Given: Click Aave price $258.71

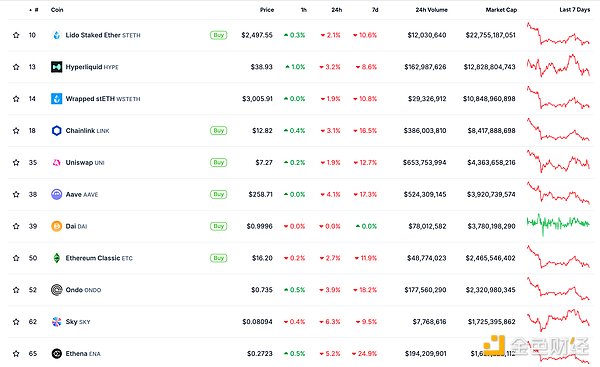Looking at the screenshot, I should pyautogui.click(x=261, y=194).
